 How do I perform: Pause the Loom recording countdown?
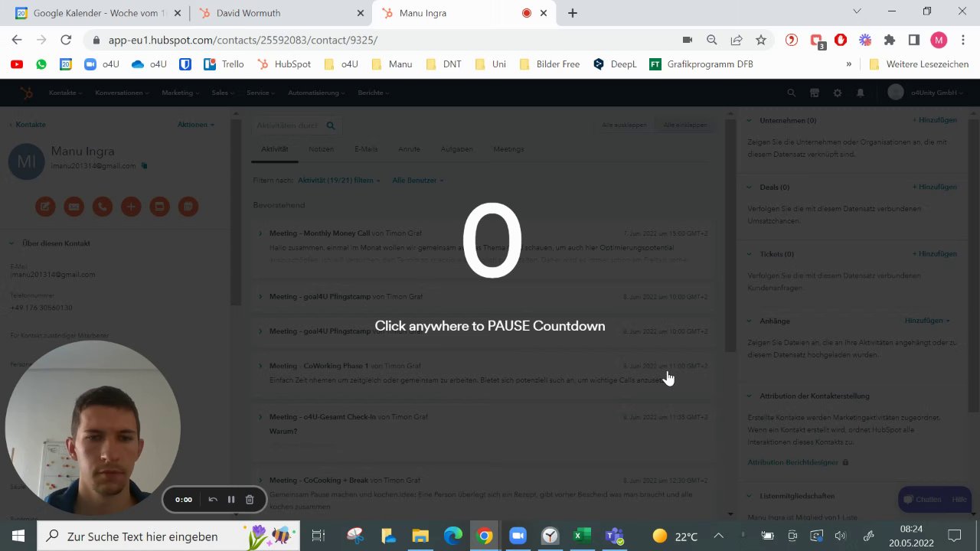click(231, 500)
